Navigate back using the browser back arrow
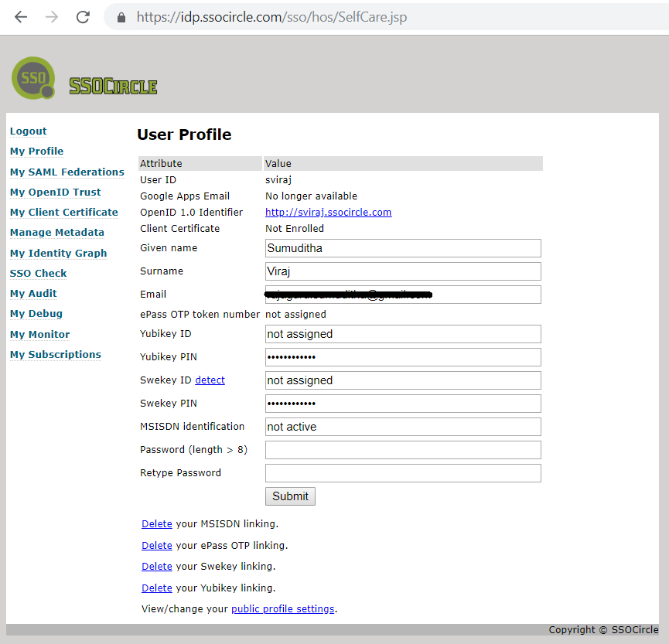This screenshot has height=644, width=669. 21,17
